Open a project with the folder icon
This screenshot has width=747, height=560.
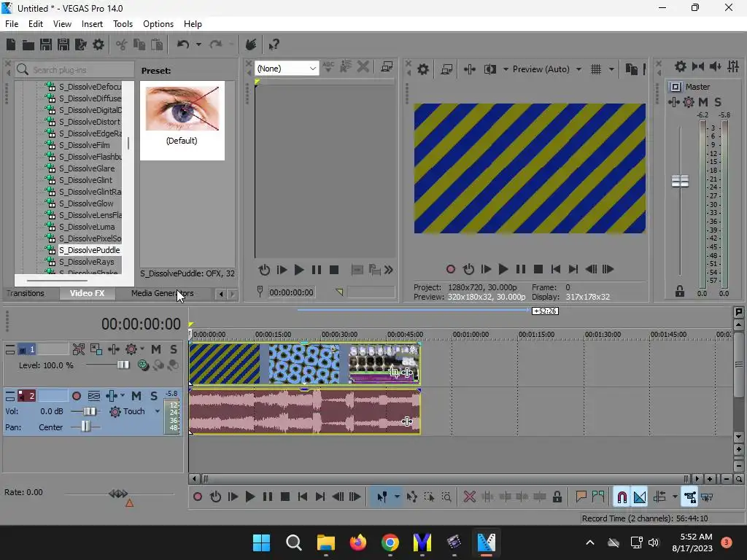(x=28, y=44)
